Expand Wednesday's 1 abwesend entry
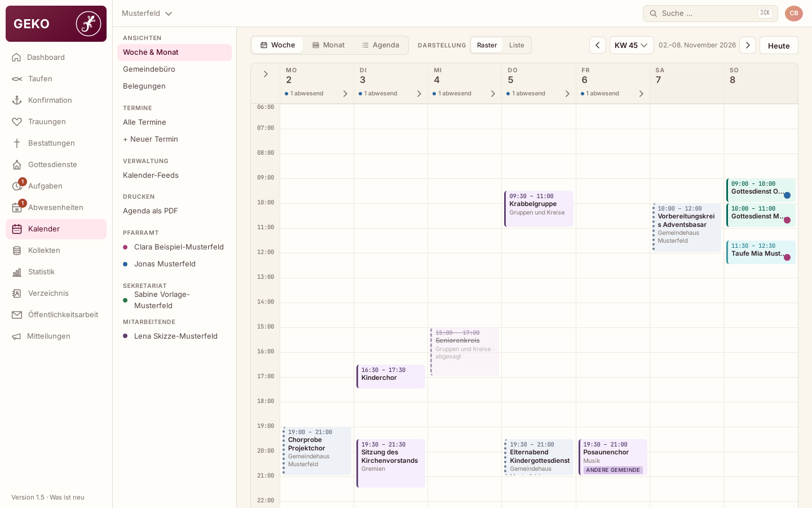 pos(465,94)
